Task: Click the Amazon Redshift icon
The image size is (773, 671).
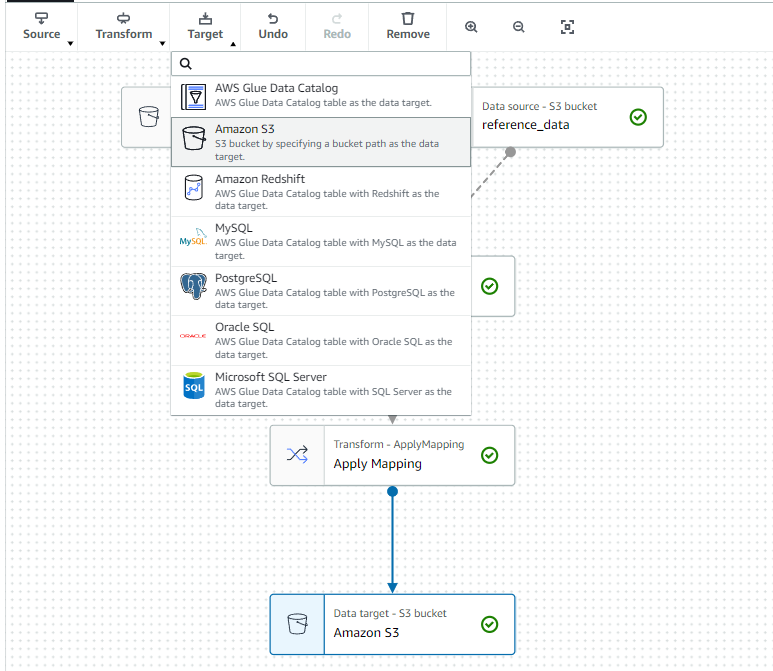Action: [194, 187]
